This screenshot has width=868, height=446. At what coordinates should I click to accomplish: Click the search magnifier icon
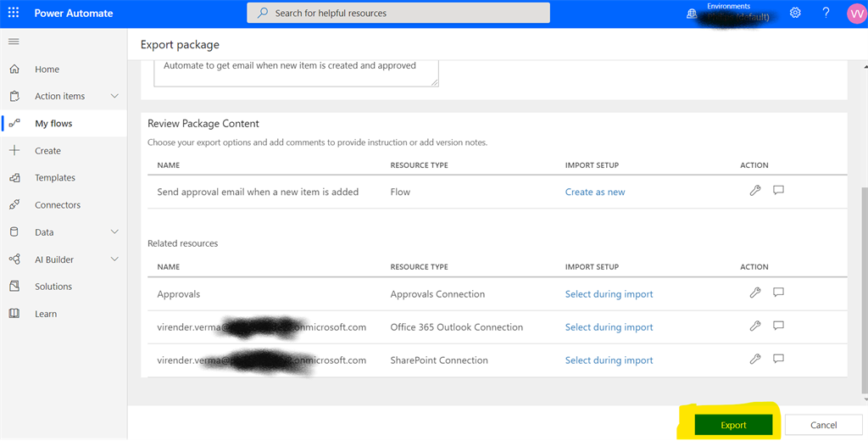coord(263,13)
